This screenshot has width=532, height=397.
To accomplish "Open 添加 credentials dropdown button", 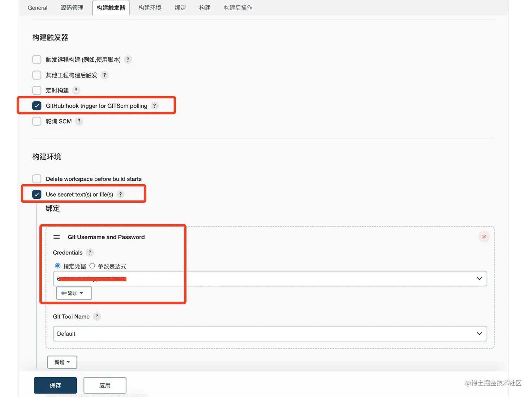I will click(74, 293).
